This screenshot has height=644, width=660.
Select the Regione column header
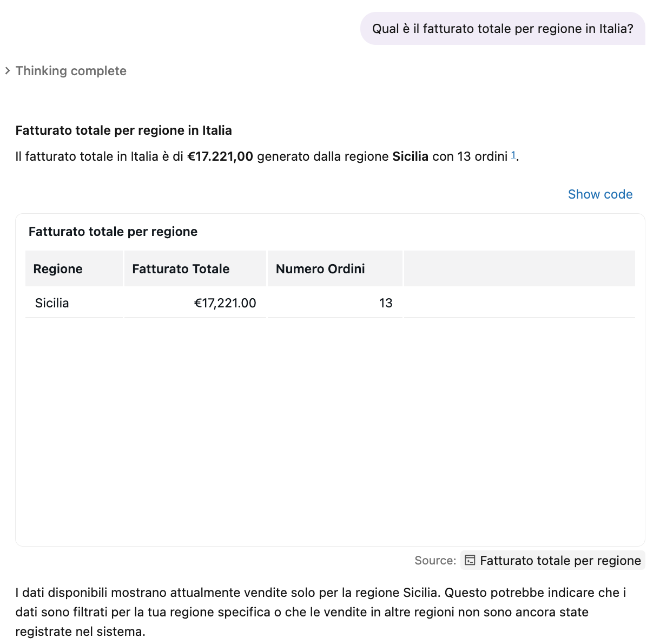point(74,268)
